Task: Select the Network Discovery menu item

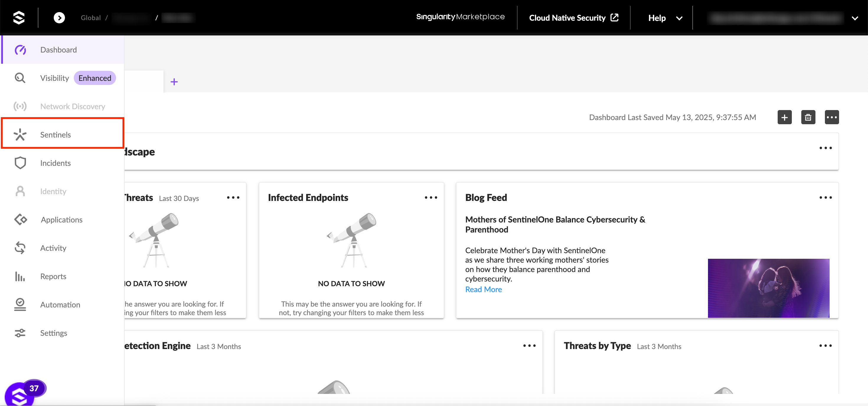Action: (x=63, y=107)
